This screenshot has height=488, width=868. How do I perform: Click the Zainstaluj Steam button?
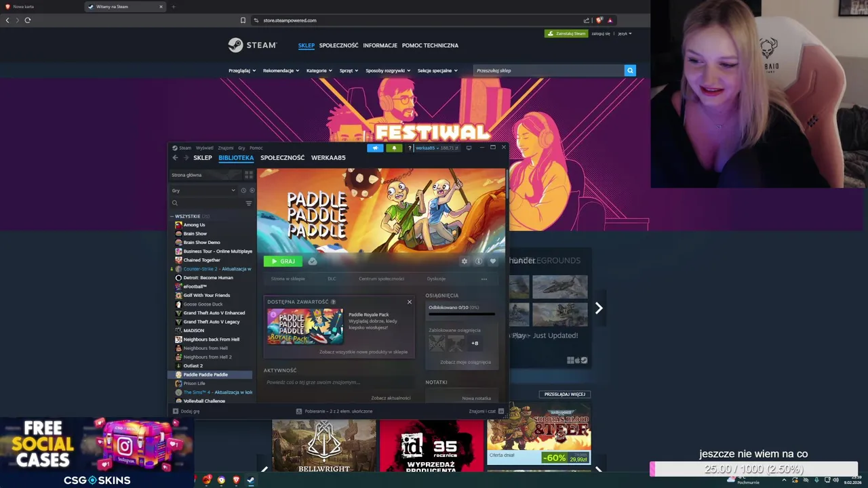tap(566, 33)
